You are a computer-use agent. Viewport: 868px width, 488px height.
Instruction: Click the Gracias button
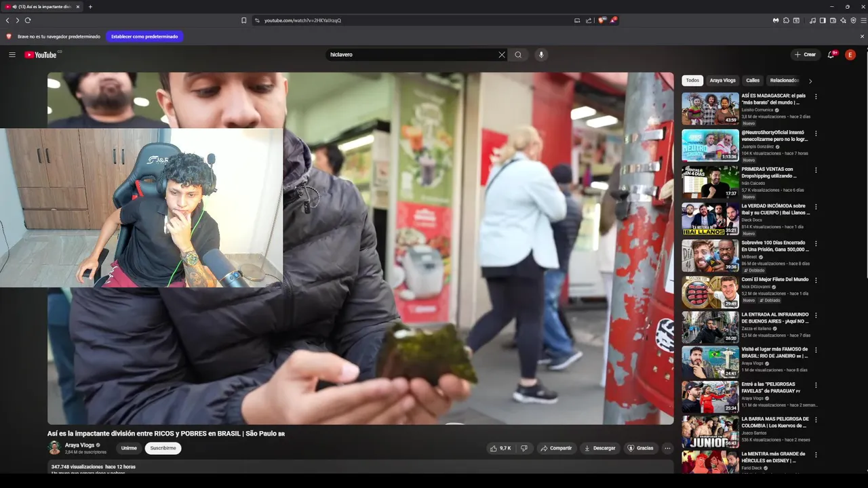pos(640,448)
